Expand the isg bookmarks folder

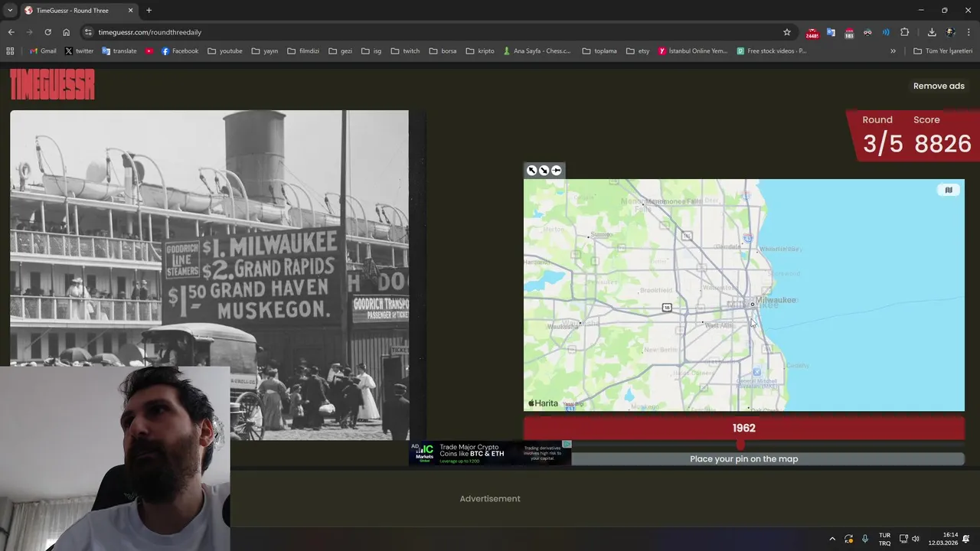[x=371, y=51]
